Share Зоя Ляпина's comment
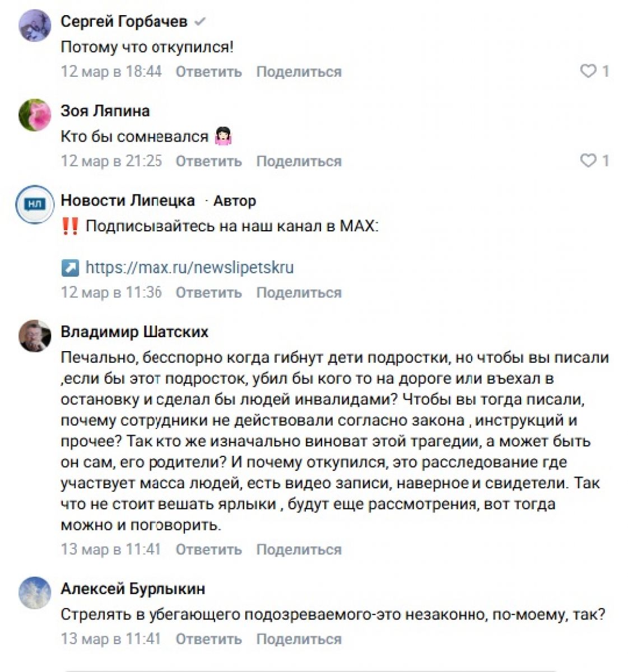This screenshot has height=672, width=628. (x=299, y=161)
